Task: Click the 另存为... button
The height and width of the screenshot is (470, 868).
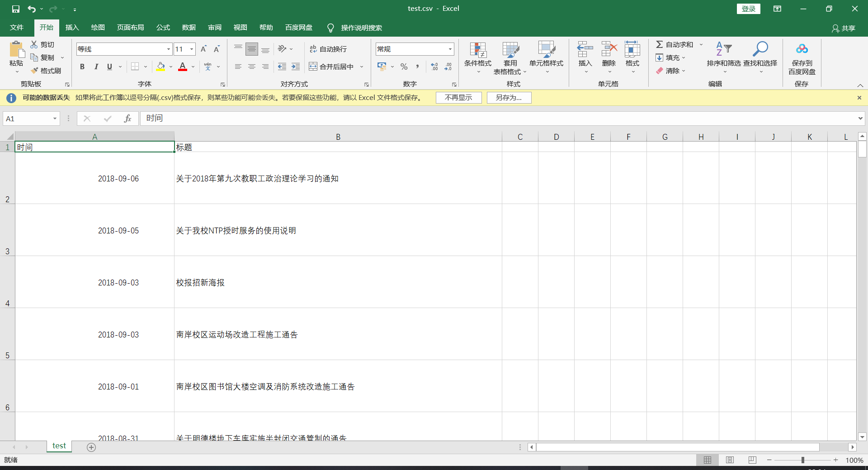Action: pos(509,98)
